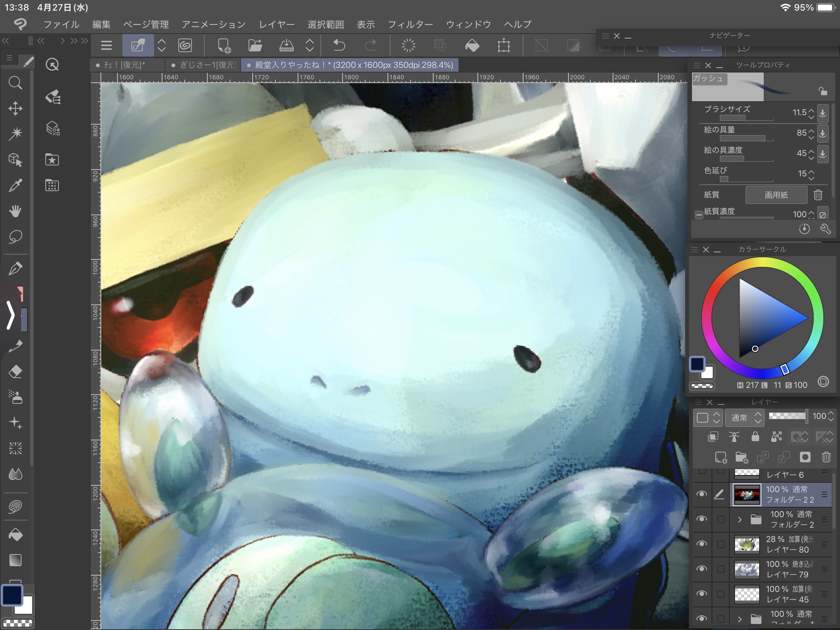Create a new raster layer icon

point(720,457)
